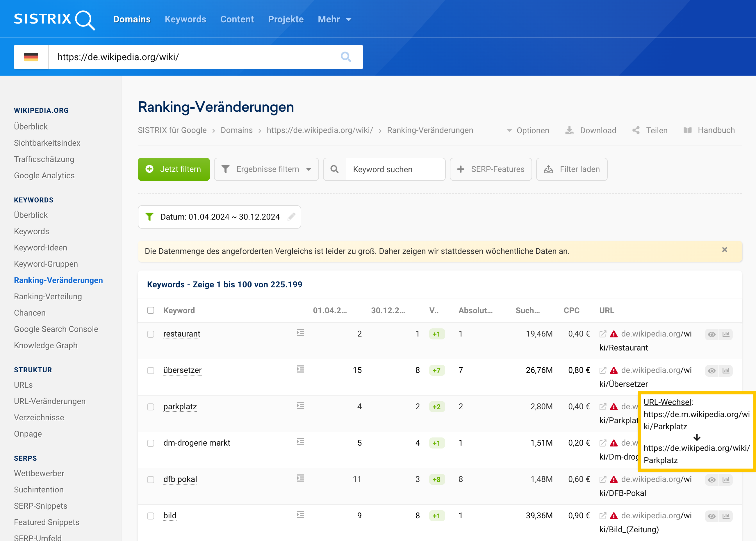The width and height of the screenshot is (756, 541).
Task: Click the pencil icon to edit date filter
Action: 291,217
